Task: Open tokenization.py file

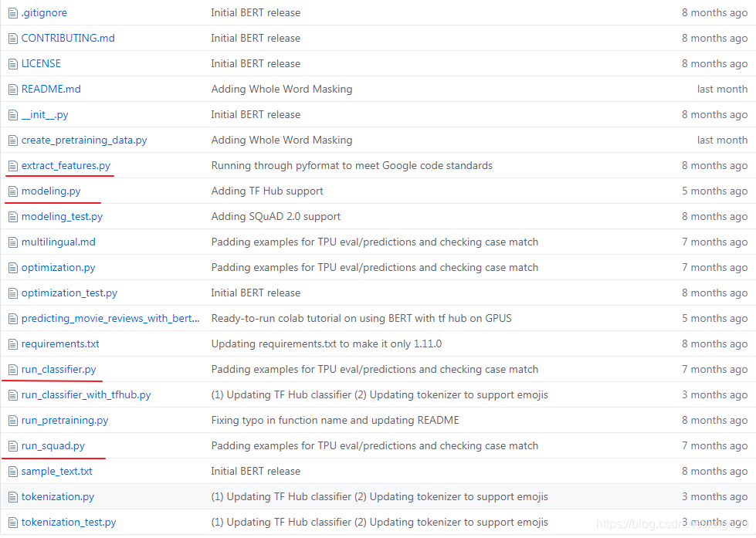Action: click(x=57, y=497)
